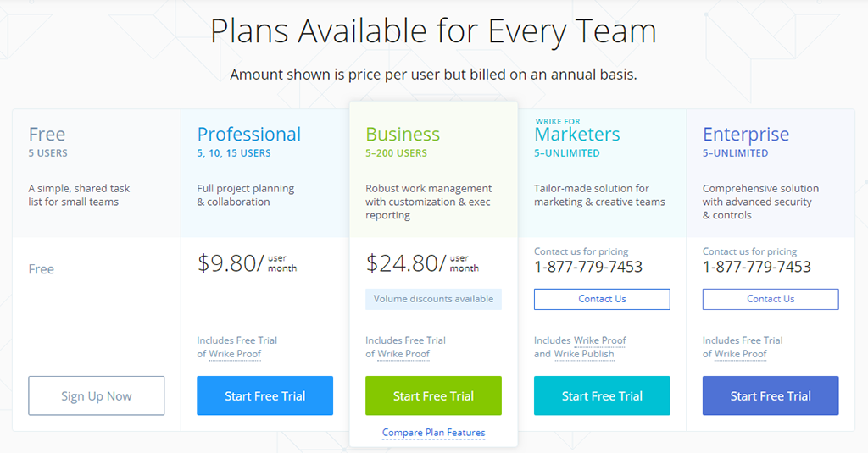868x453 pixels.
Task: Click the $24.80 Business price
Action: click(x=403, y=263)
